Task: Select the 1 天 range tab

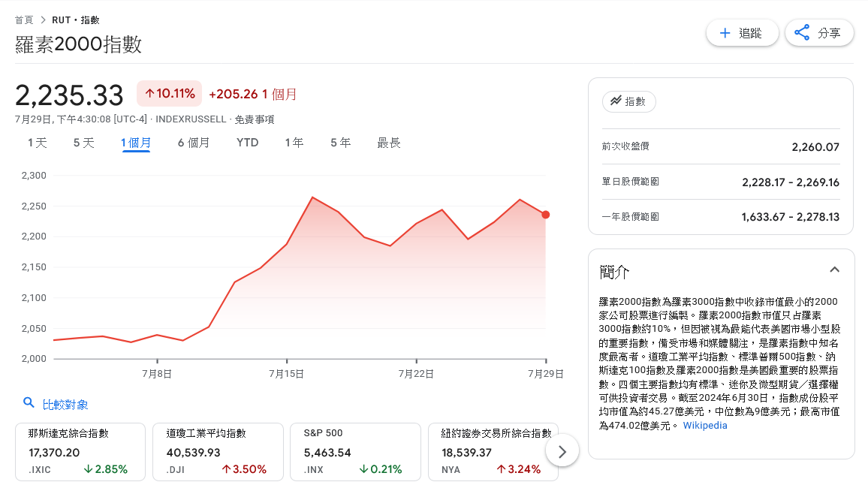Action: click(38, 143)
